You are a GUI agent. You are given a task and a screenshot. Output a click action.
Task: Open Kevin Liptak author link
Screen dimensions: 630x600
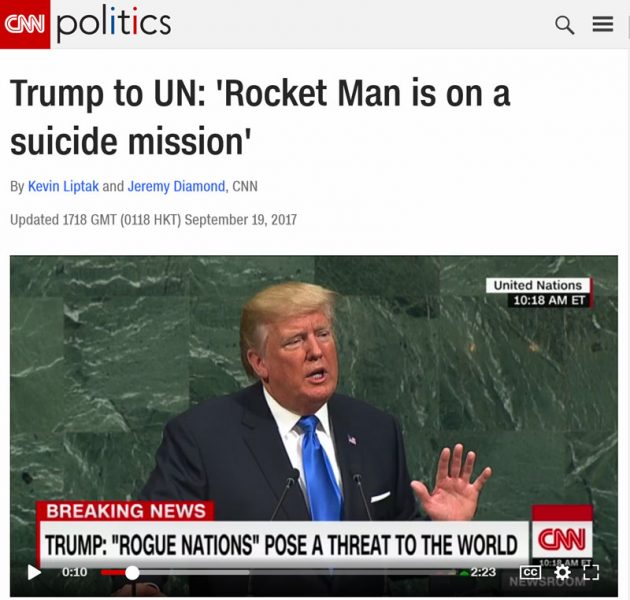click(x=63, y=186)
